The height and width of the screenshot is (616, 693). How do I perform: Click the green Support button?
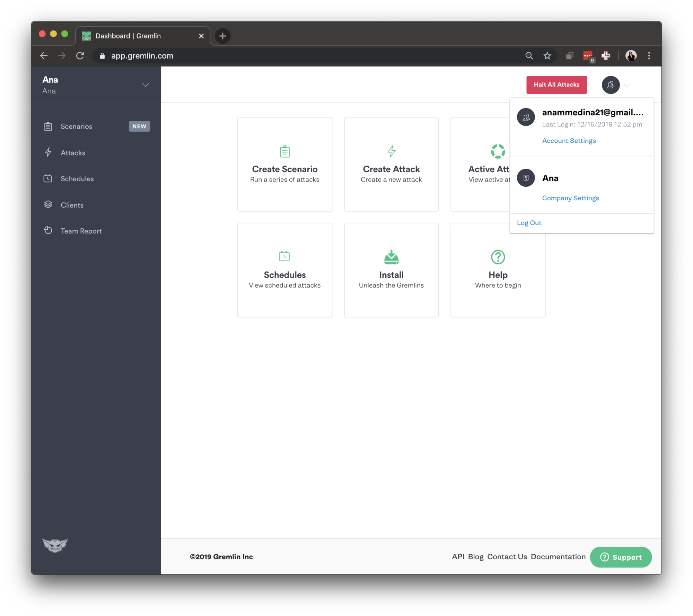621,557
